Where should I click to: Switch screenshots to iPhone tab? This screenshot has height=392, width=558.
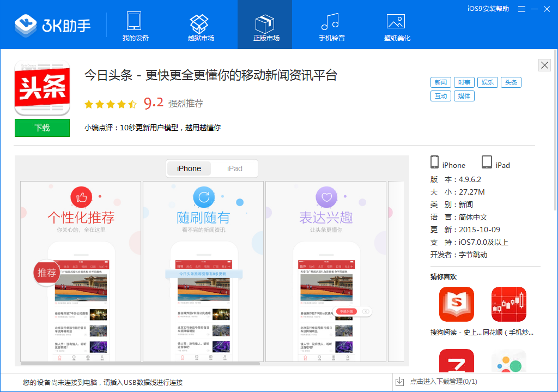pos(189,168)
